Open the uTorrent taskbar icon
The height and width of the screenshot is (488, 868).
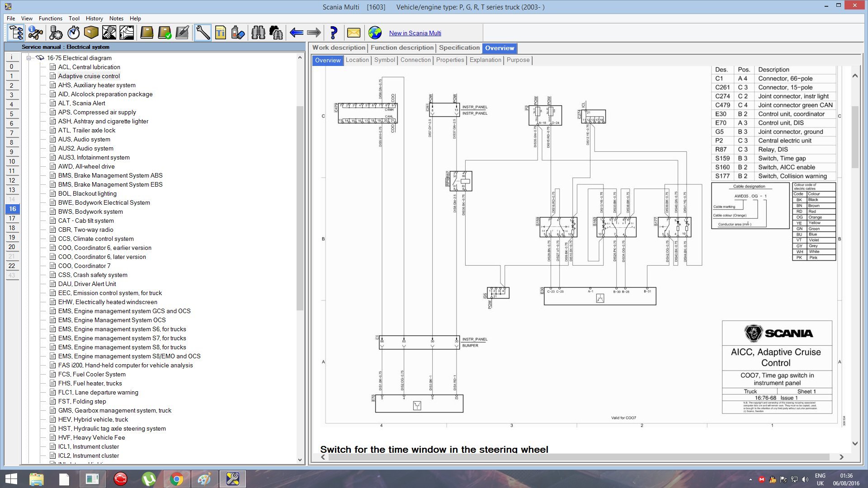pos(149,479)
